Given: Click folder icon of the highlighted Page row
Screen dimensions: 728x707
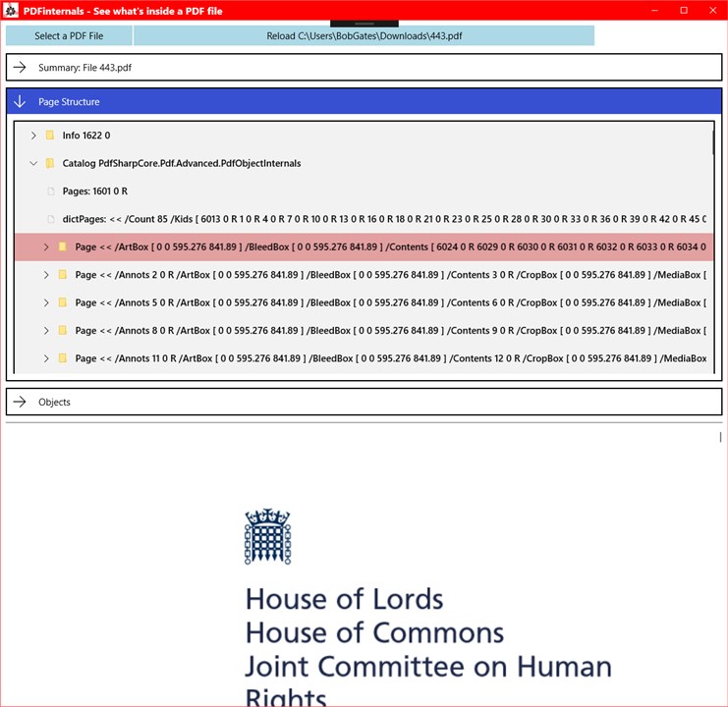Looking at the screenshot, I should [x=62, y=246].
